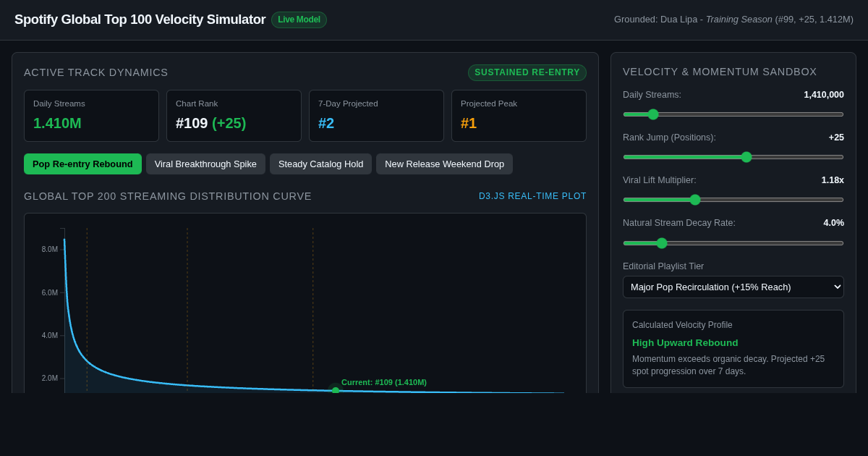Switch to Steady Catalog Hold preset

[320, 164]
